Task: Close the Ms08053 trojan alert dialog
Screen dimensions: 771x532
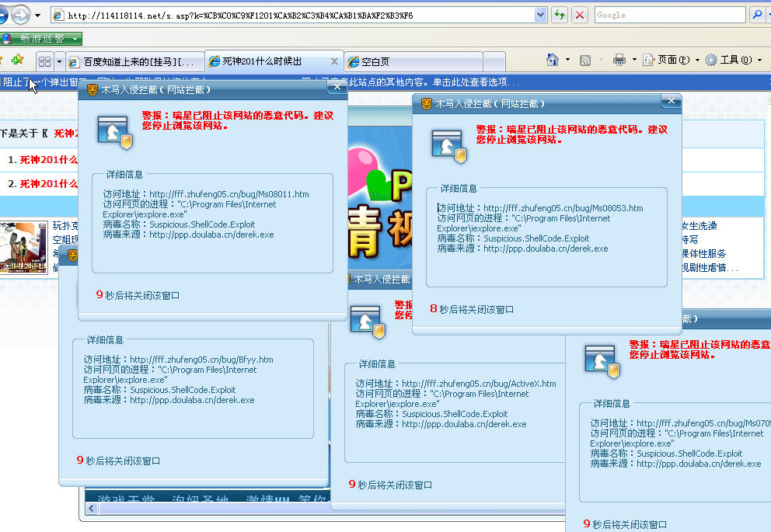Action: pos(672,101)
